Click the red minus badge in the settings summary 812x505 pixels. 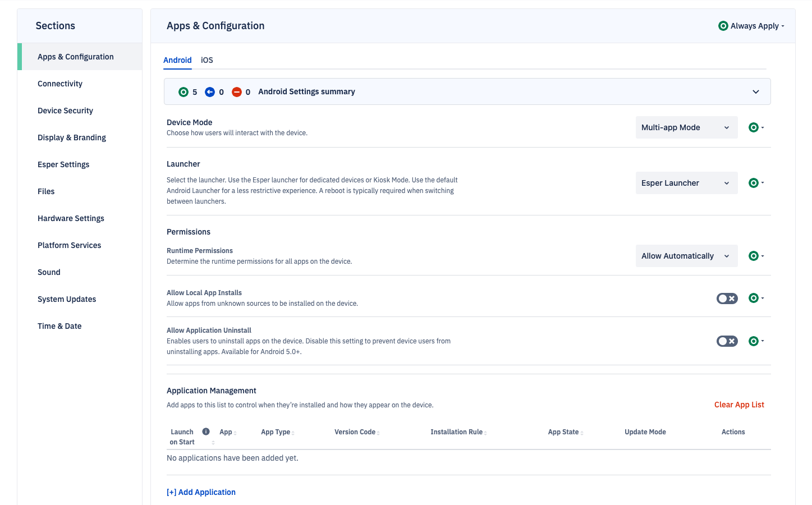click(236, 91)
